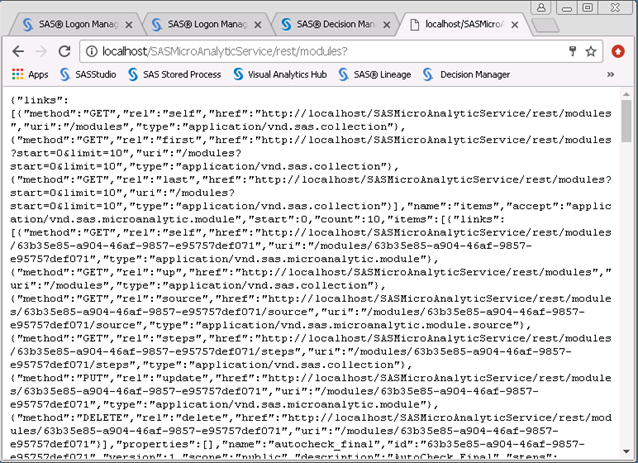Close the SAS Decision Manager tab
This screenshot has width=638, height=463.
coord(387,25)
